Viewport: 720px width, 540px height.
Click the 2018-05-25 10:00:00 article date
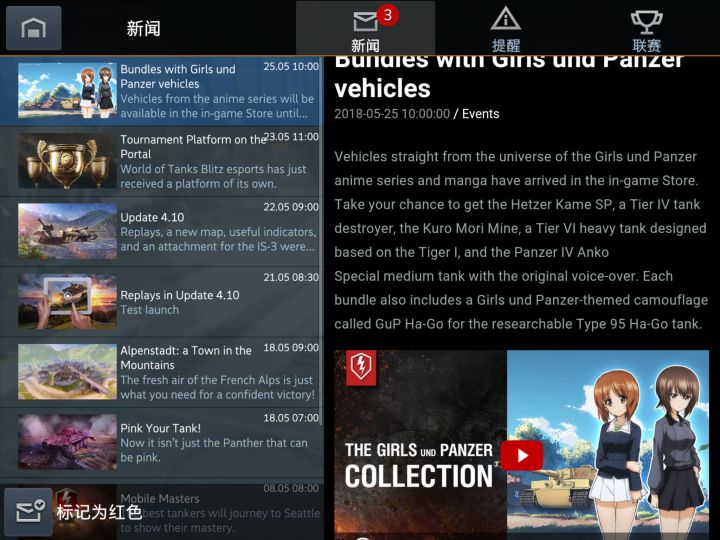coord(392,114)
